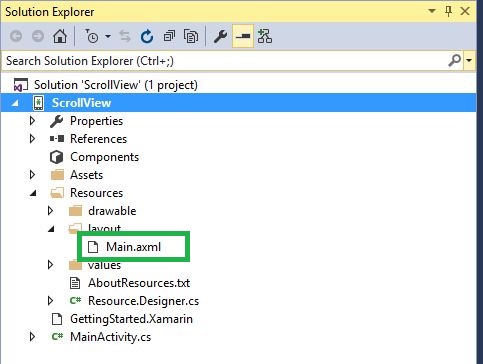The image size is (483, 364).
Task: Click the References icon in the tree
Action: pos(57,138)
